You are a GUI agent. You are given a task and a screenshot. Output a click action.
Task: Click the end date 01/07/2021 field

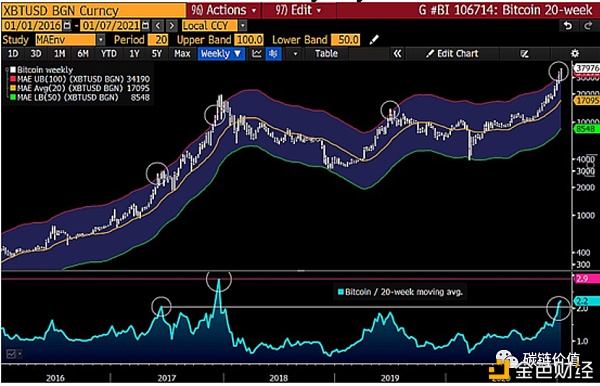point(111,26)
